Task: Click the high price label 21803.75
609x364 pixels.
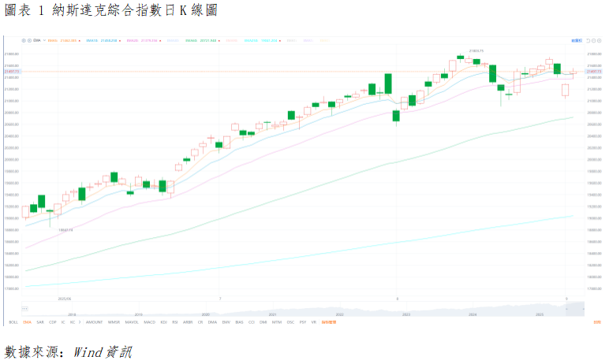Action: (476, 51)
